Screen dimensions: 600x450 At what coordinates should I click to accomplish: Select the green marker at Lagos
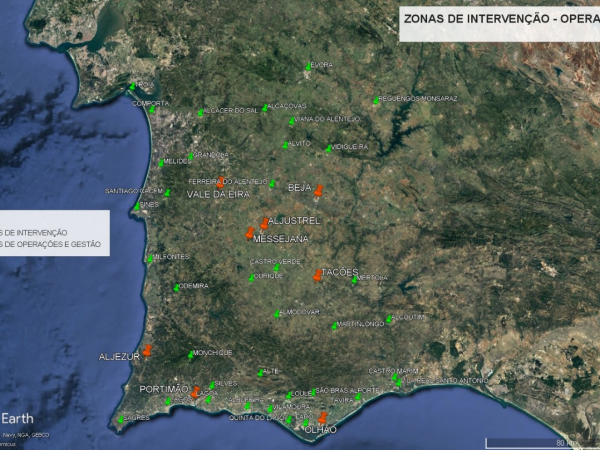[x=168, y=401]
